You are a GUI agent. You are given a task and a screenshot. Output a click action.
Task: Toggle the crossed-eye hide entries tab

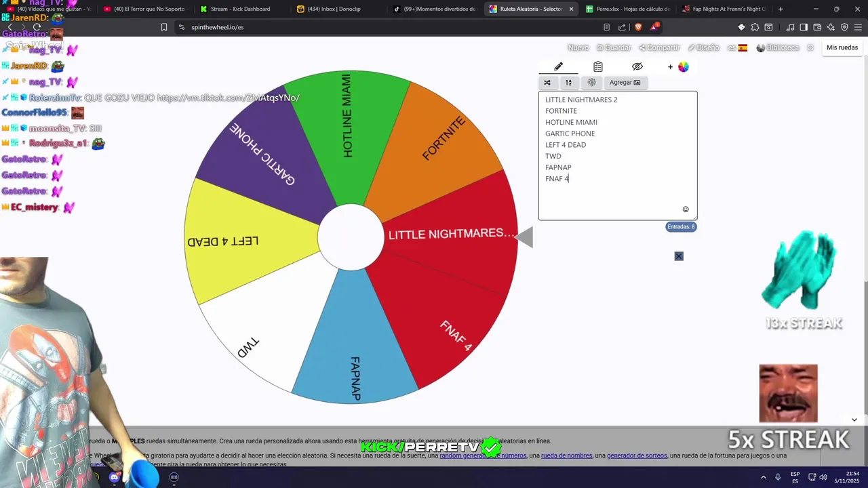point(637,66)
